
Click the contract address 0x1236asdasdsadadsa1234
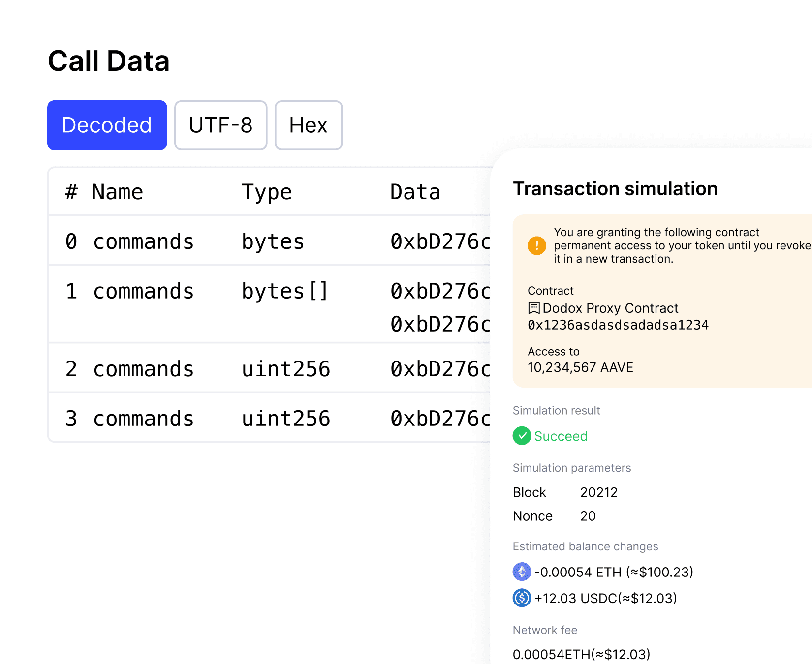point(618,325)
